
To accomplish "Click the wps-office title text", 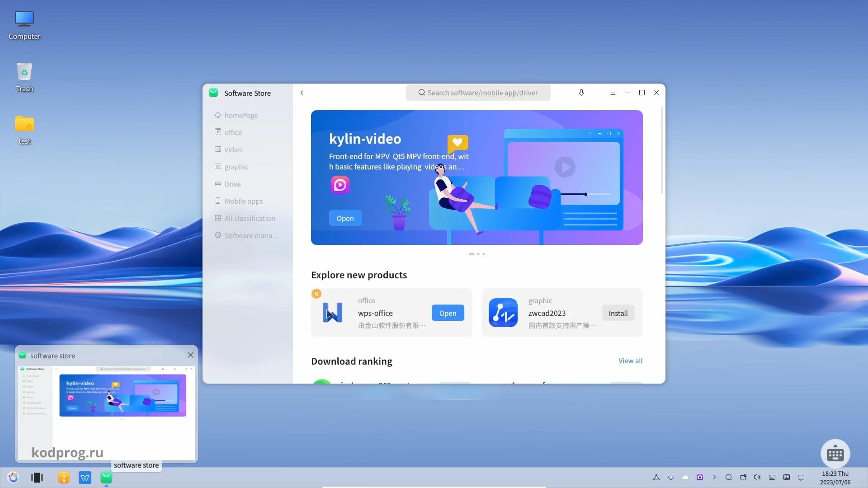I will pos(375,313).
